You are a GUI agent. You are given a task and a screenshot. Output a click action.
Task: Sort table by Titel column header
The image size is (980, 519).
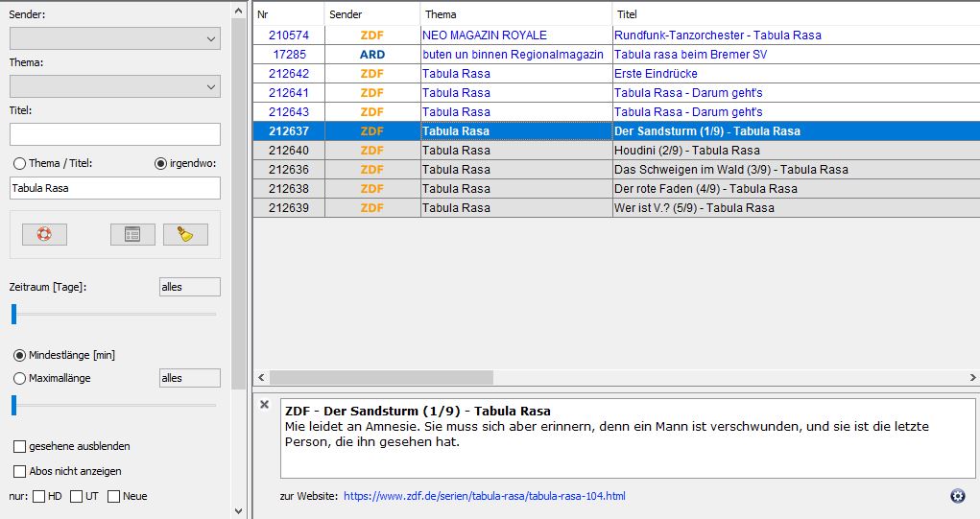[x=795, y=14]
